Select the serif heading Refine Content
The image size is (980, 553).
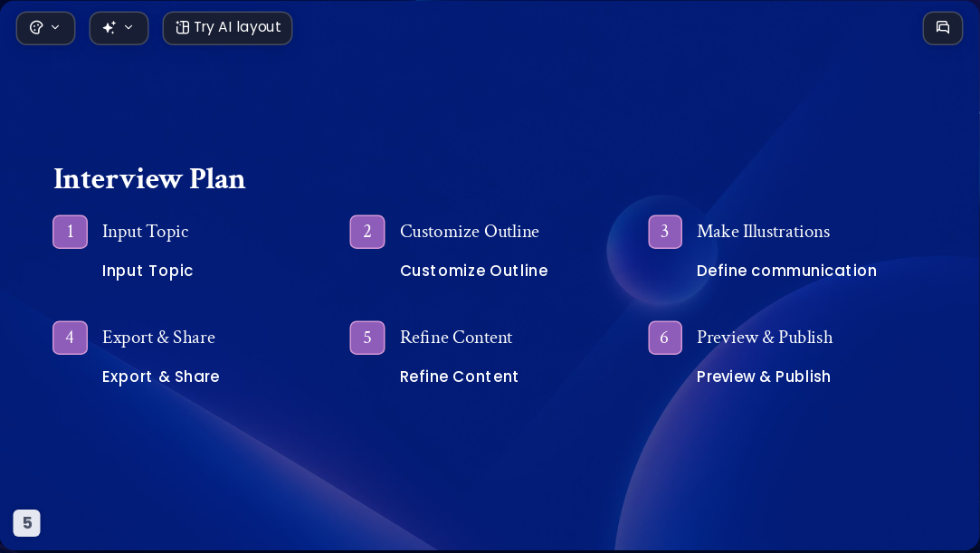[x=456, y=338]
